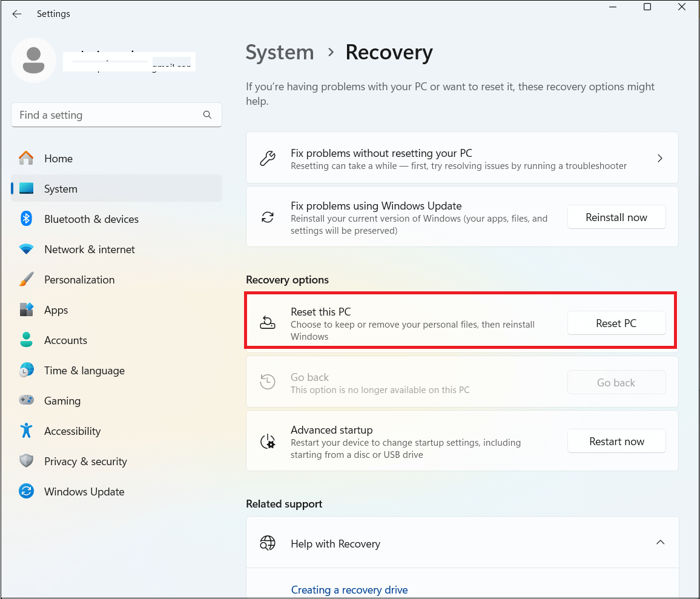Open the Creating a recovery drive link
The width and height of the screenshot is (700, 599).
(349, 590)
